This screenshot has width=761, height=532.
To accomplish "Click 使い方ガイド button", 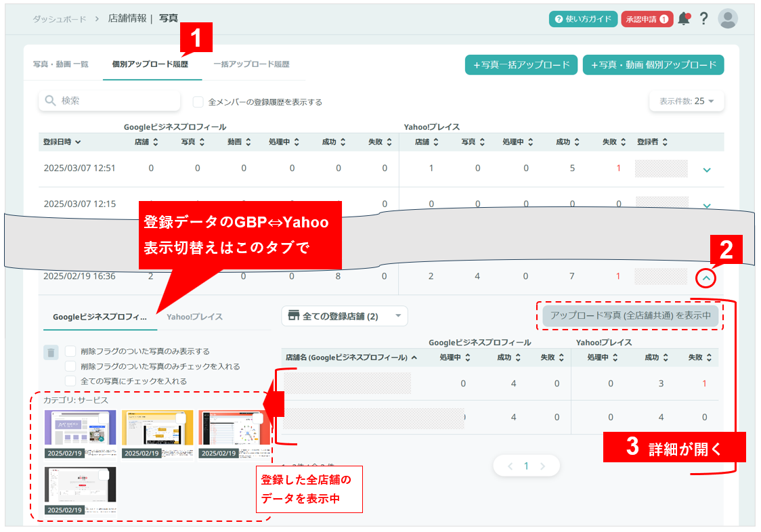I will (583, 19).
